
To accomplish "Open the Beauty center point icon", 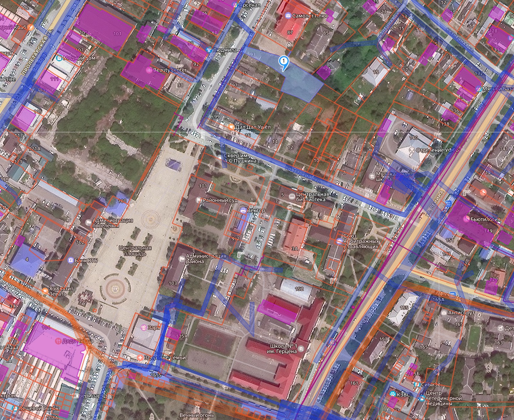I will pyautogui.click(x=148, y=70).
